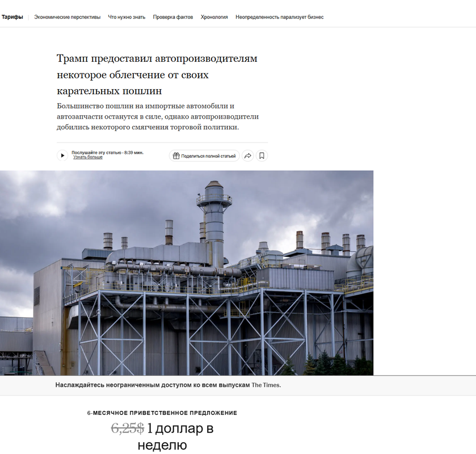Screen dimensions: 476x454
Task: Click '6-месячное приветственное предложение' heading
Action: point(162,413)
